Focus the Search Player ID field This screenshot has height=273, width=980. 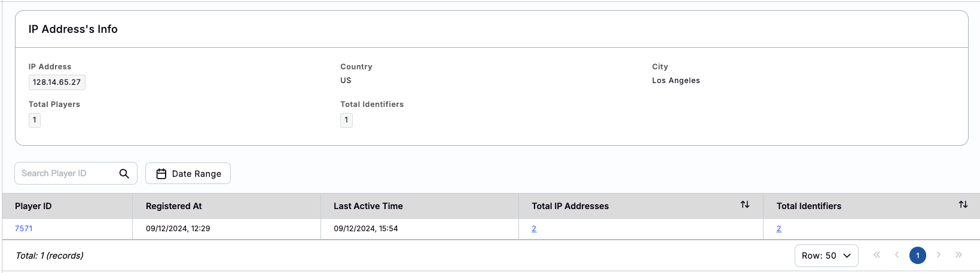coord(66,173)
